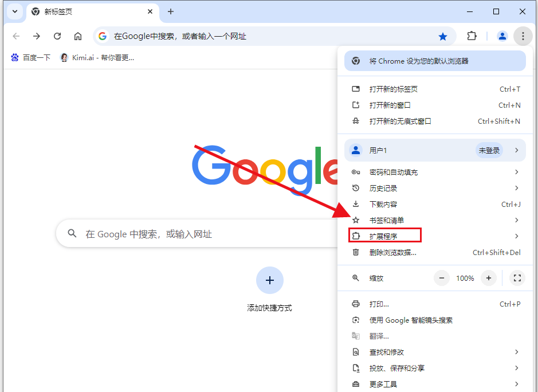Open the 百度一下 bookmark
538x392 pixels.
(30, 57)
